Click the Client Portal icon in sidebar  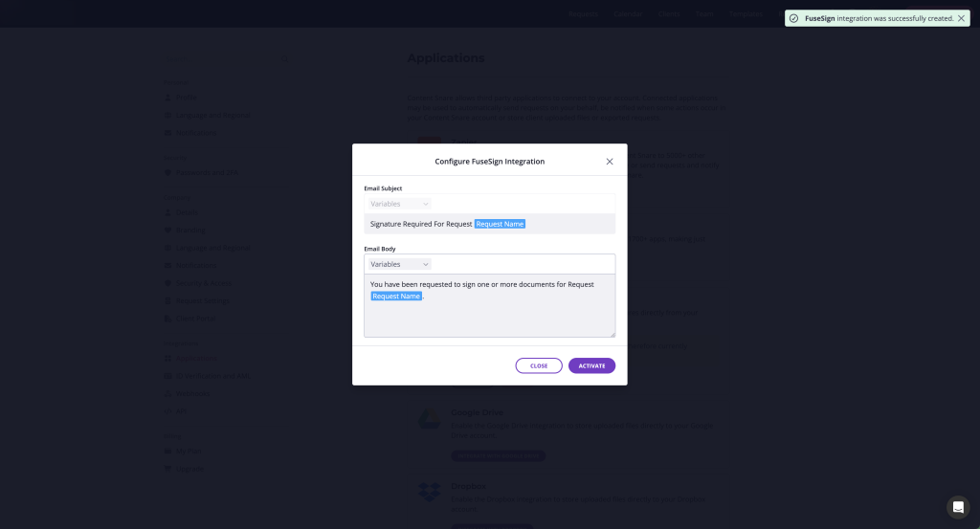[167, 319]
